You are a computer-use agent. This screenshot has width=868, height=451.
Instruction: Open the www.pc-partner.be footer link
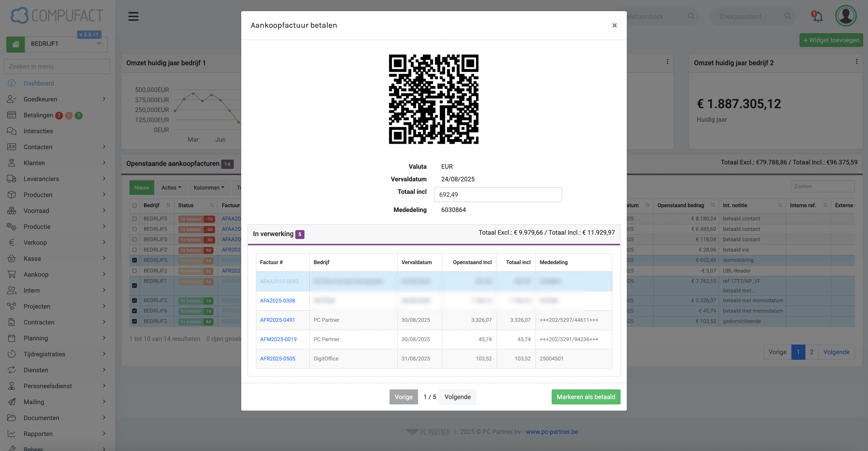[552, 431]
